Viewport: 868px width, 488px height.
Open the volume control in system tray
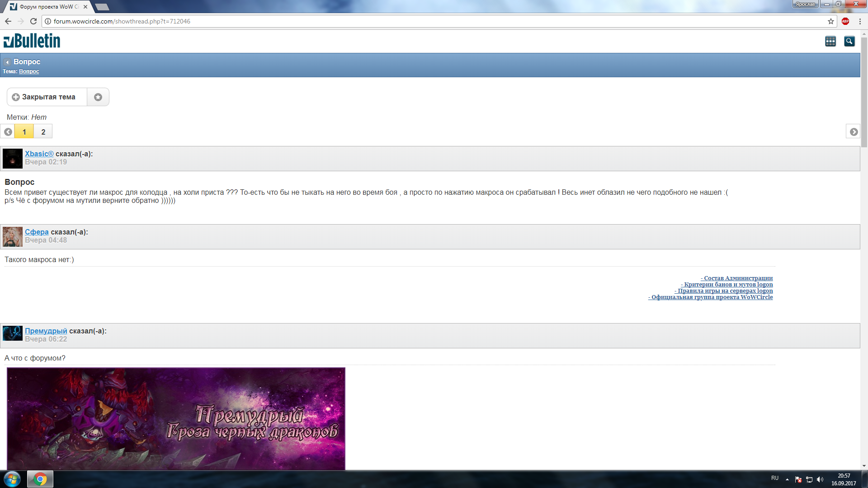(820, 479)
